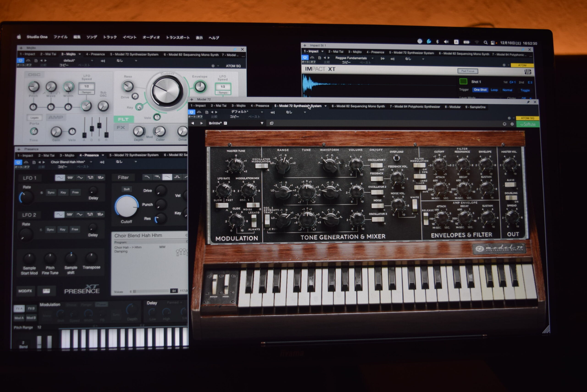Flip the Oscillator Modulation switch
The image size is (587, 392).
(261, 166)
